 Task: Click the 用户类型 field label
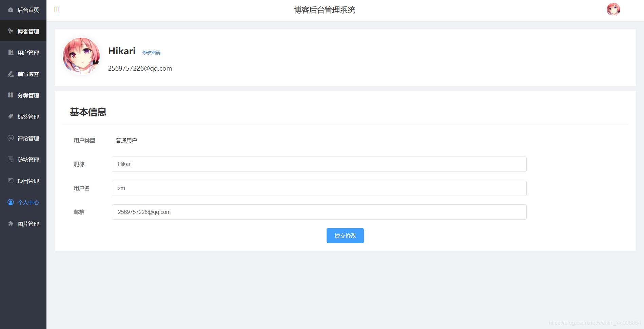[84, 140]
